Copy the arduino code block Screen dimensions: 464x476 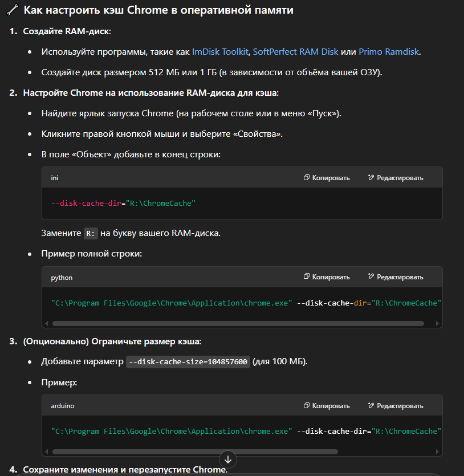[x=327, y=406]
